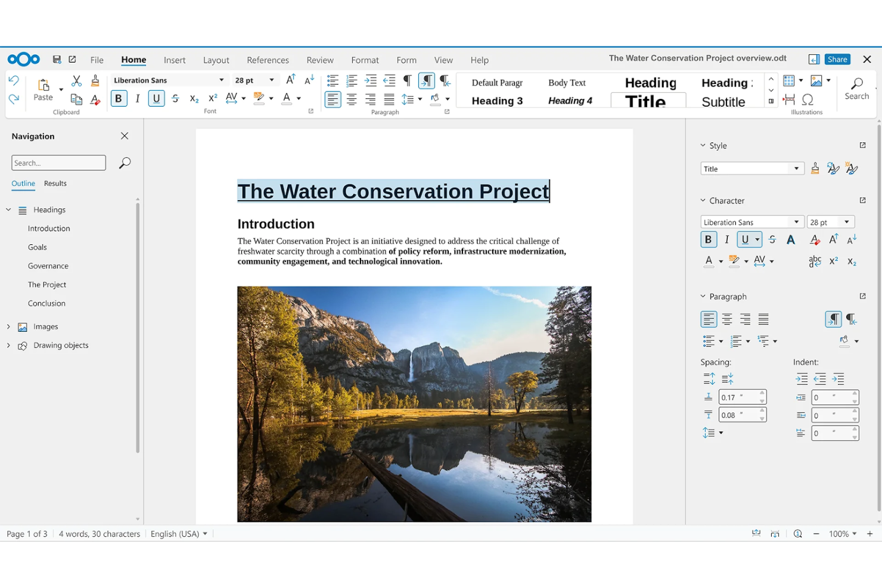
Task: Open the Results tab in Navigation
Action: click(55, 183)
